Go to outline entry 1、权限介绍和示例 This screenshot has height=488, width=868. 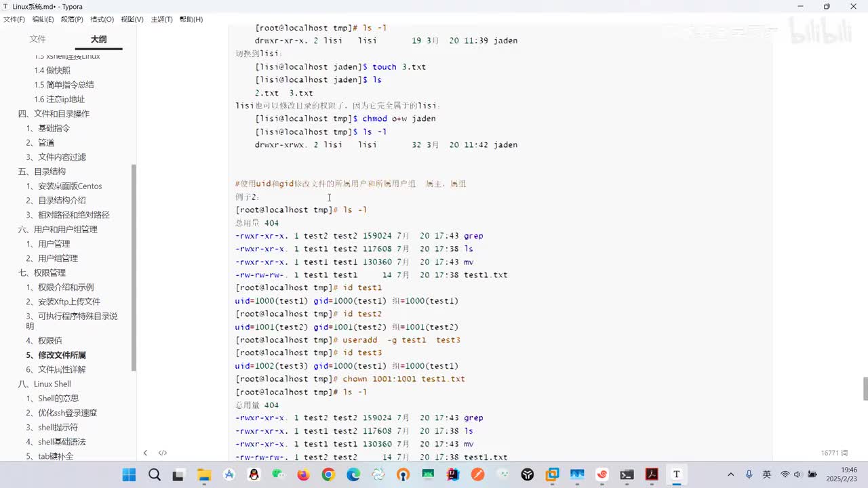60,287
